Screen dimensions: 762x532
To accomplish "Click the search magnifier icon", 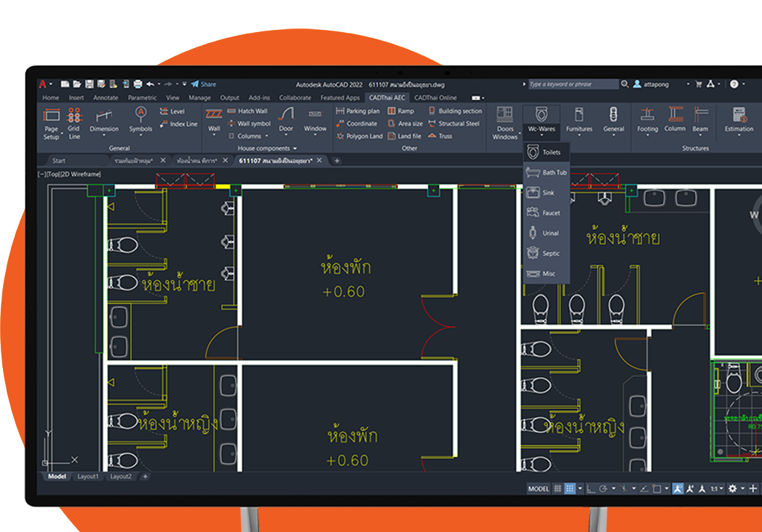I will pos(625,84).
